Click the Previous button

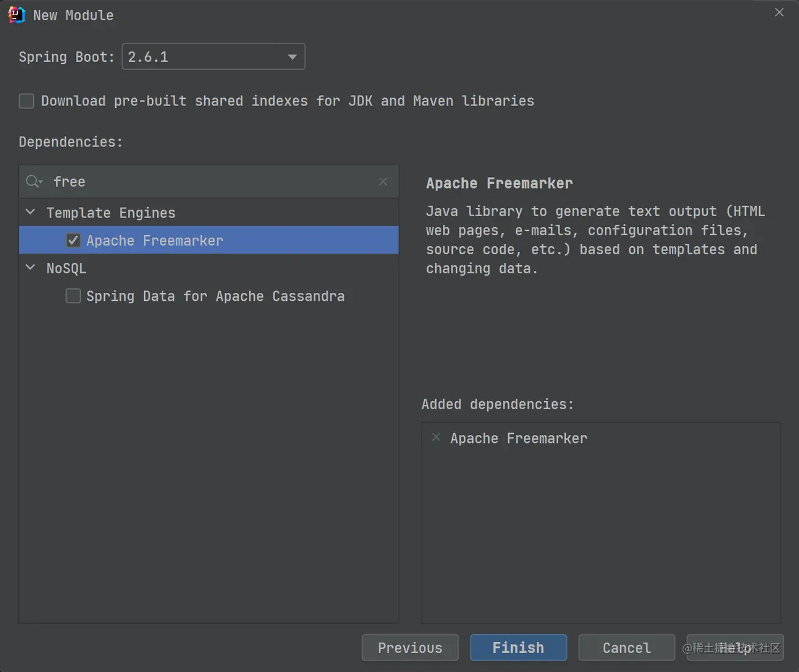tap(410, 647)
